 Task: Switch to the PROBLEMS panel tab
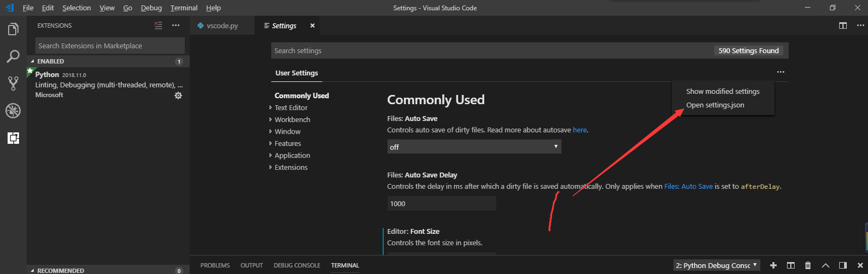click(x=215, y=265)
